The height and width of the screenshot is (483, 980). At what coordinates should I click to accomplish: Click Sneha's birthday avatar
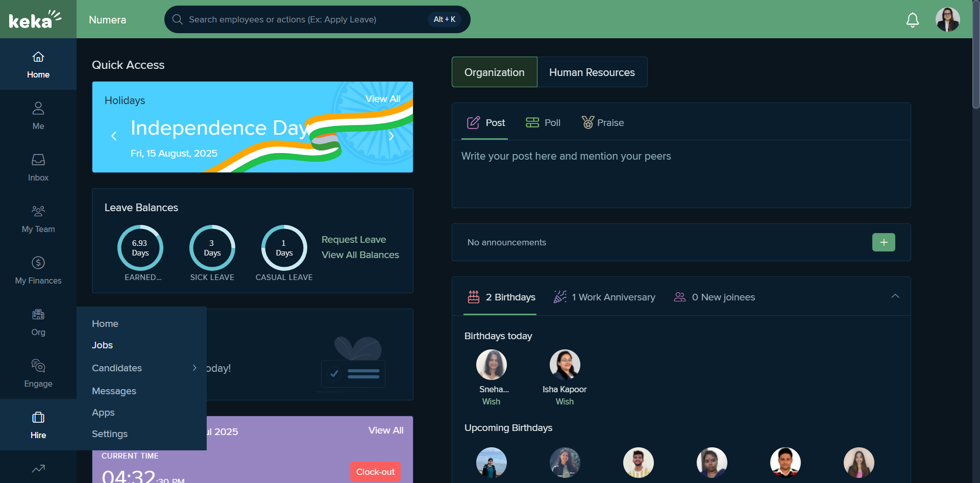point(492,365)
